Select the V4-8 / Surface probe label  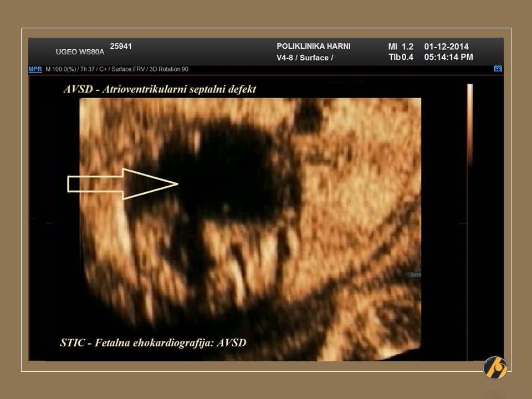304,58
